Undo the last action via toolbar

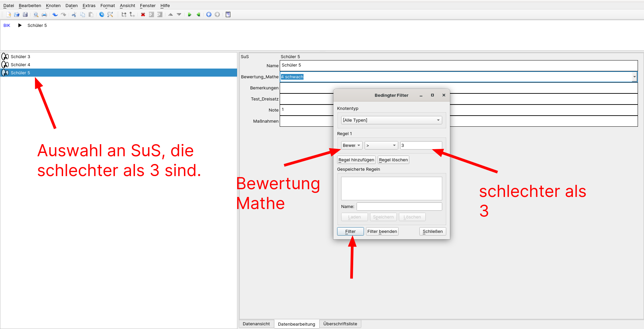[55, 14]
